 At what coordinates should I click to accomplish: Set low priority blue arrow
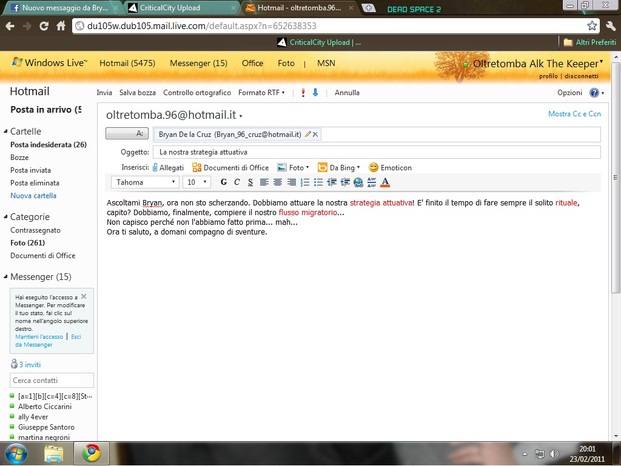[x=315, y=93]
